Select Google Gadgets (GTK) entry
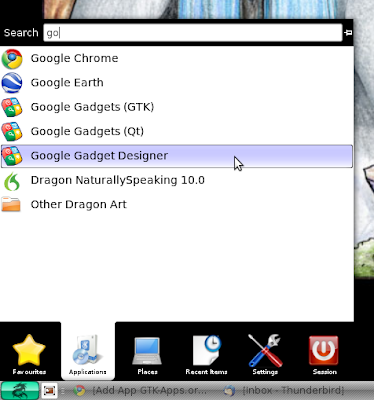The image size is (374, 400). 177,107
